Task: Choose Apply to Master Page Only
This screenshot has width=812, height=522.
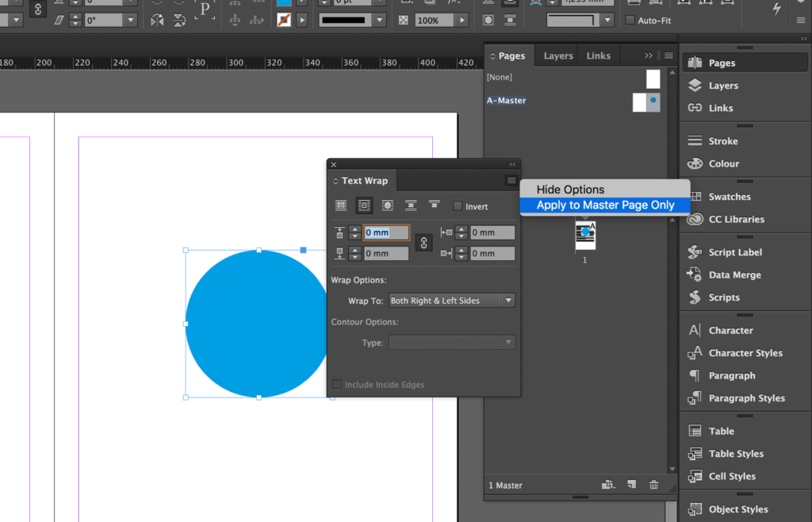Action: point(604,205)
